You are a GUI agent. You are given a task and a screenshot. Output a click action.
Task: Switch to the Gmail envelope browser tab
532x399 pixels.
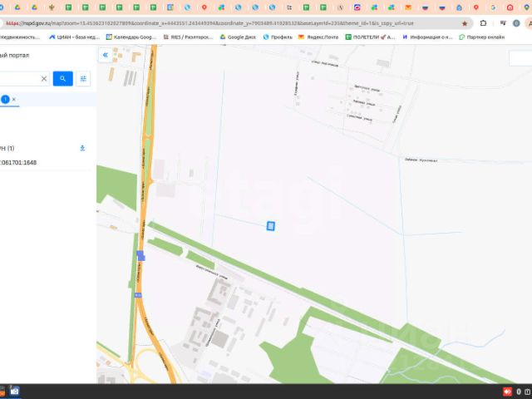click(408, 7)
